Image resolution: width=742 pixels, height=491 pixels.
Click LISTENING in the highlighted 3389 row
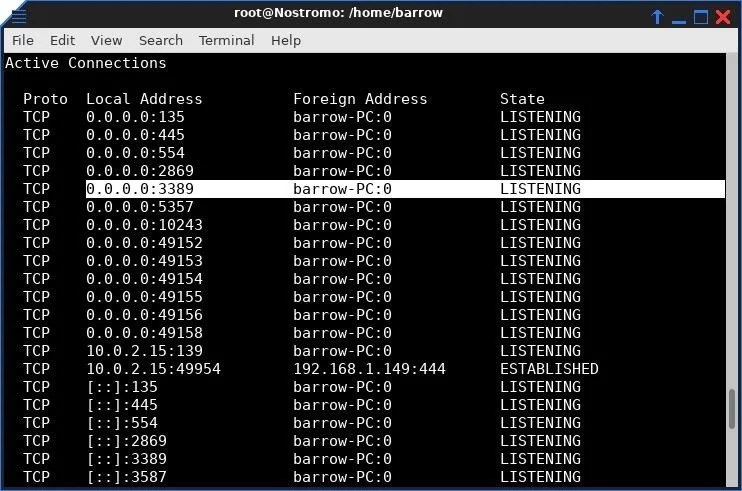tap(540, 189)
